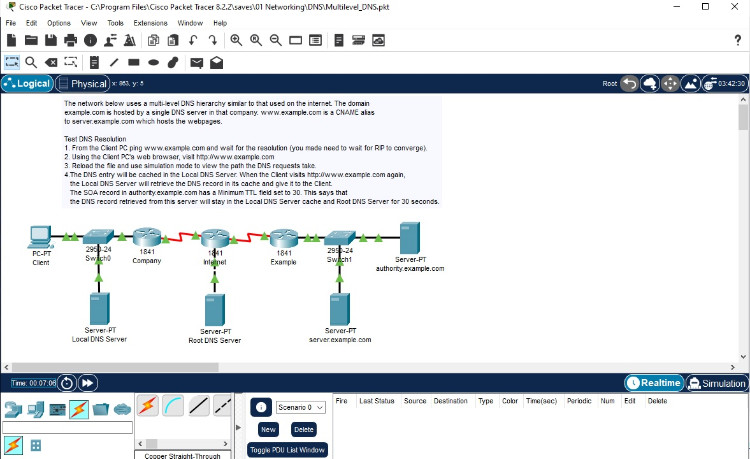The height and width of the screenshot is (459, 750).
Task: Click the Power Cycle Devices button
Action: point(67,382)
